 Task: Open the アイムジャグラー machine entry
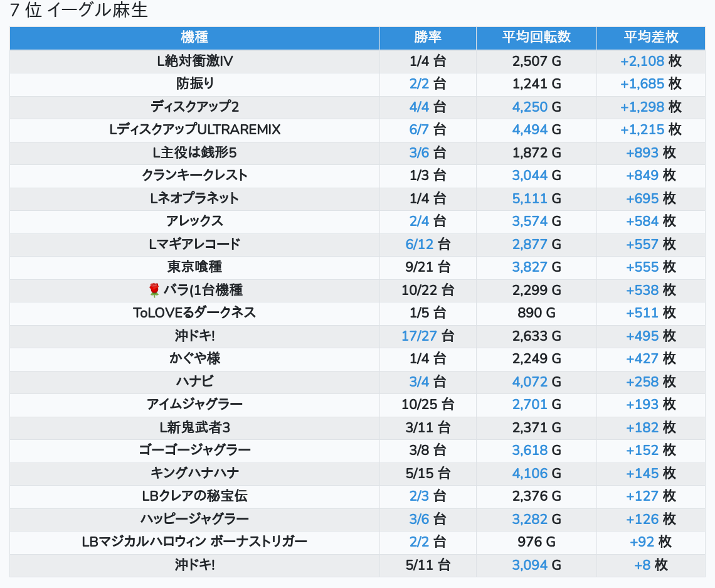coord(194,404)
